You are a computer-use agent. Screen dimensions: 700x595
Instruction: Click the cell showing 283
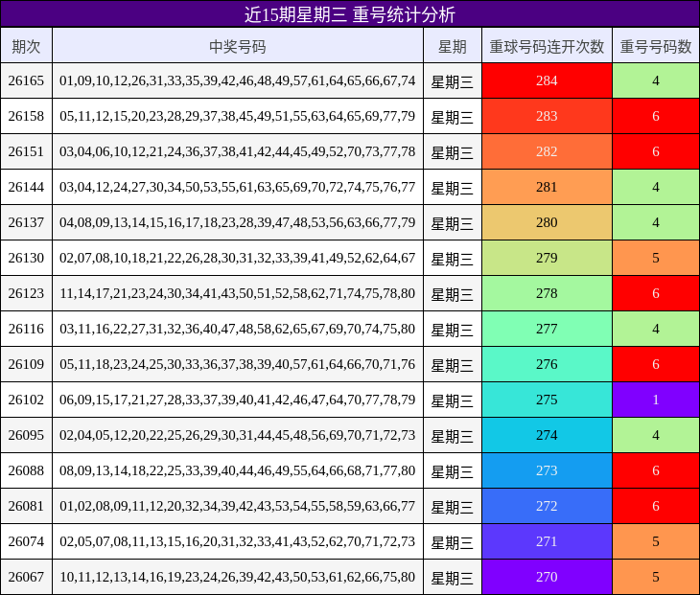547,116
